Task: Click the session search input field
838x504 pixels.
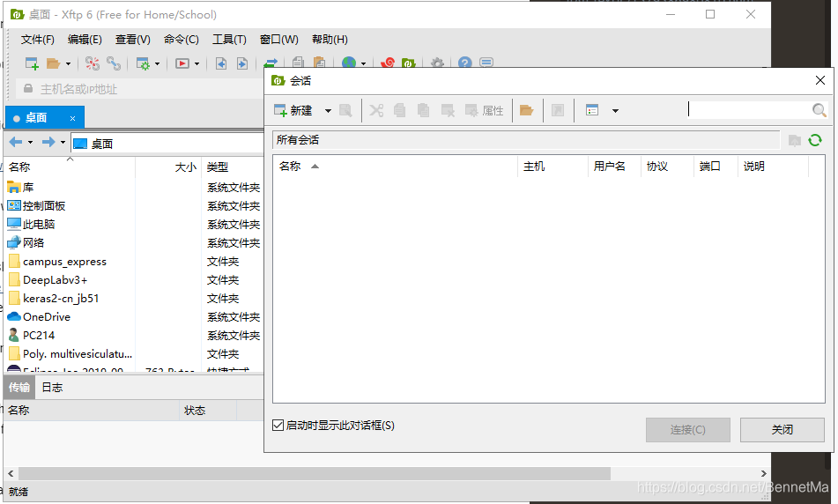Action: click(748, 109)
